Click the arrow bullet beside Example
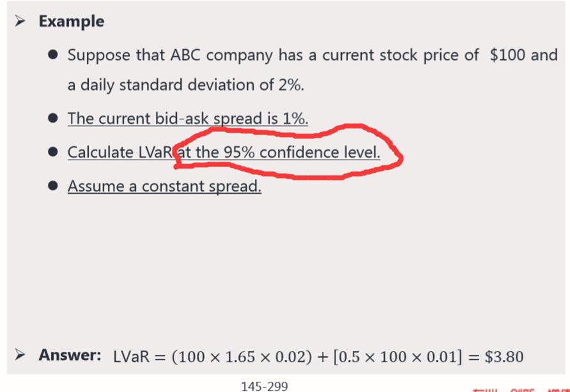Image resolution: width=570 pixels, height=392 pixels. coord(20,22)
